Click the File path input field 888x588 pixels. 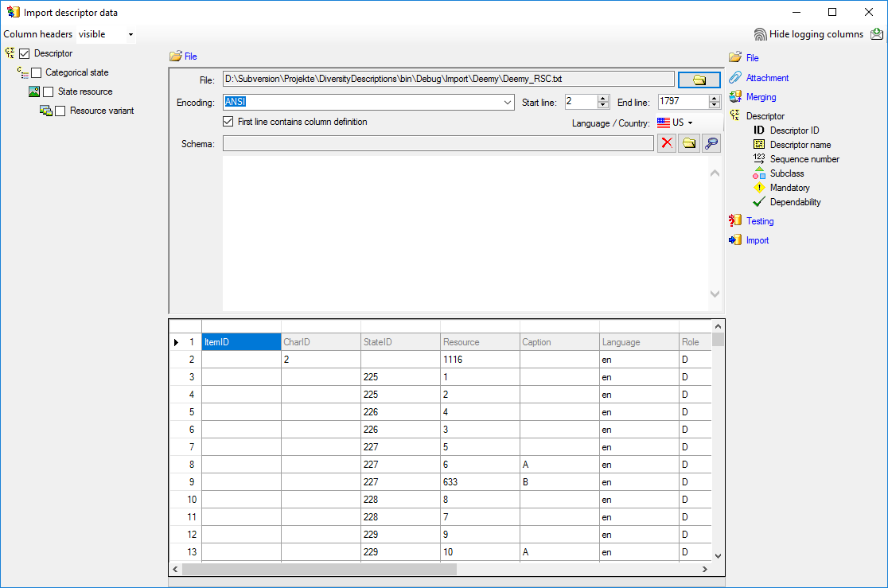(449, 80)
